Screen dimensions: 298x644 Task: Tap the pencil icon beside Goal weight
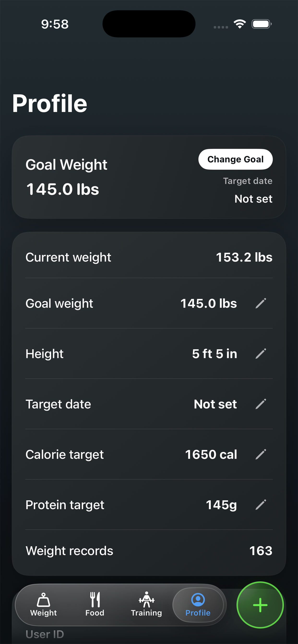pyautogui.click(x=261, y=303)
